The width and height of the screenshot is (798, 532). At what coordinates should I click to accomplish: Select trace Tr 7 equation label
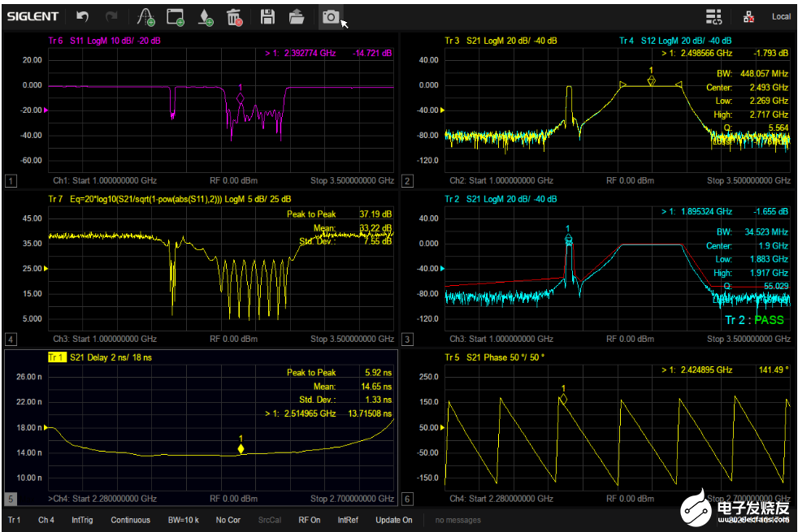pos(170,199)
